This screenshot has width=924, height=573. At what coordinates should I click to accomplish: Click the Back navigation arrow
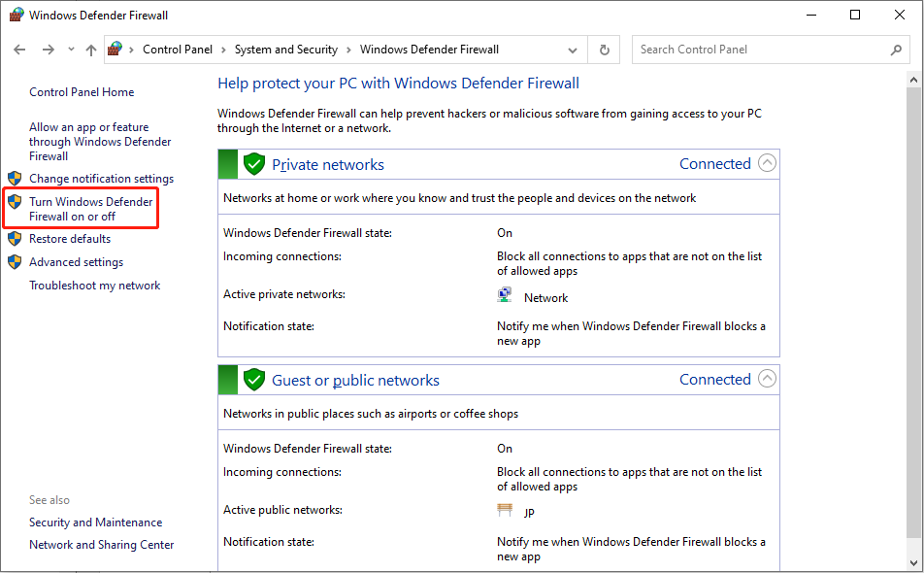(x=19, y=50)
